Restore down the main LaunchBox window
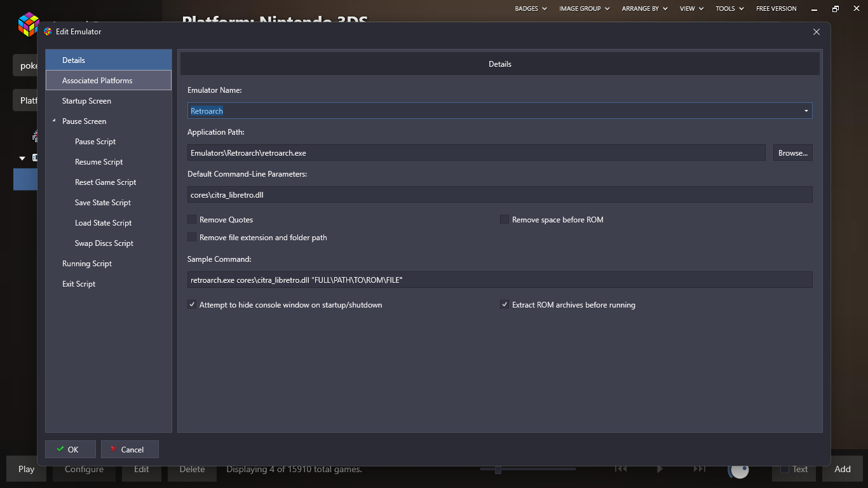 point(836,8)
